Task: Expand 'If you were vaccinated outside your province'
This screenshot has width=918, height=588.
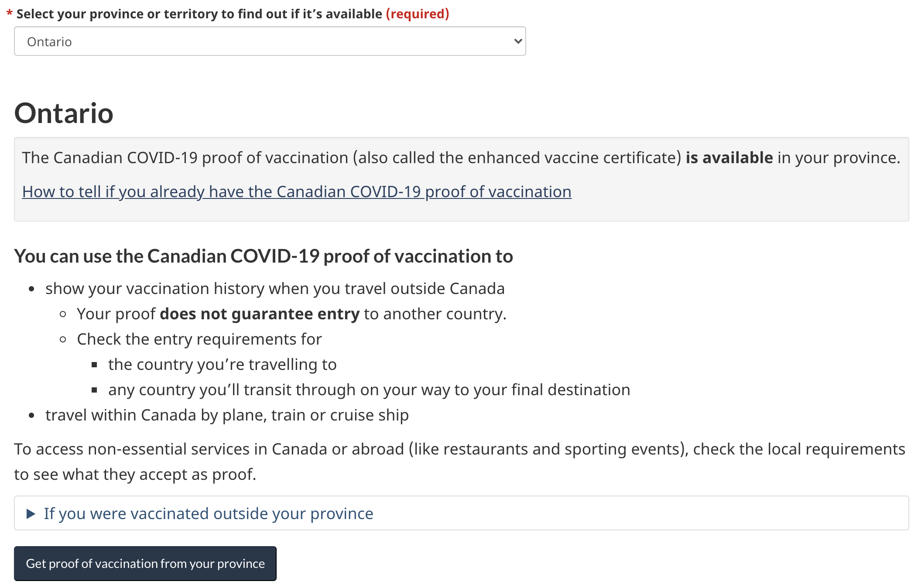Action: 208,514
